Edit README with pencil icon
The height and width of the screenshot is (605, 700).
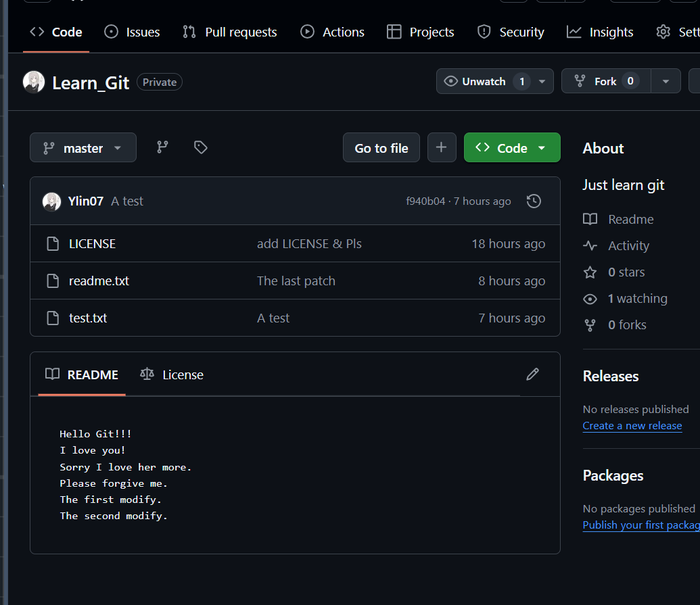point(532,374)
